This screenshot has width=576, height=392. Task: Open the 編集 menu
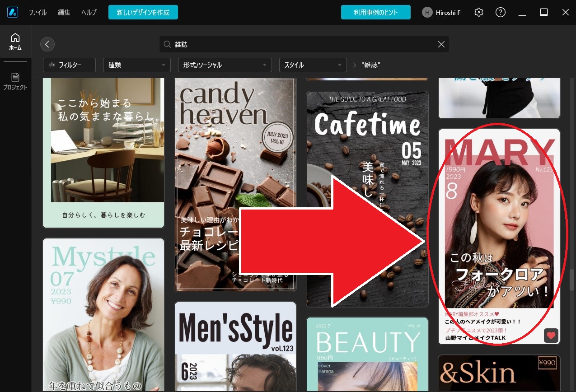(x=64, y=13)
